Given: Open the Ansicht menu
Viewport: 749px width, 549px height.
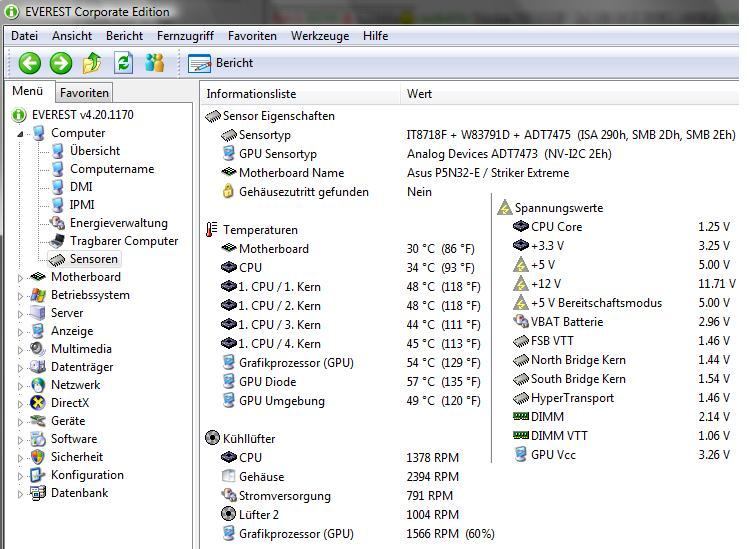Looking at the screenshot, I should coord(72,36).
